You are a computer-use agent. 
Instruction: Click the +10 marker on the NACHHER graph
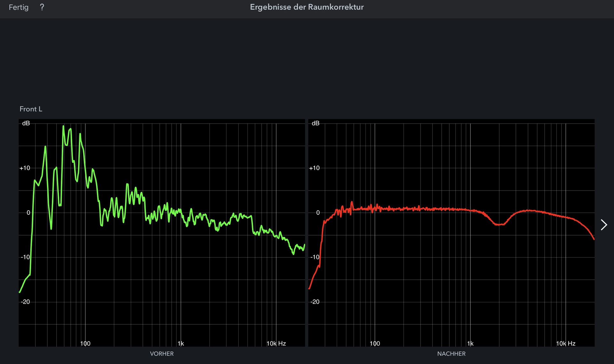314,168
